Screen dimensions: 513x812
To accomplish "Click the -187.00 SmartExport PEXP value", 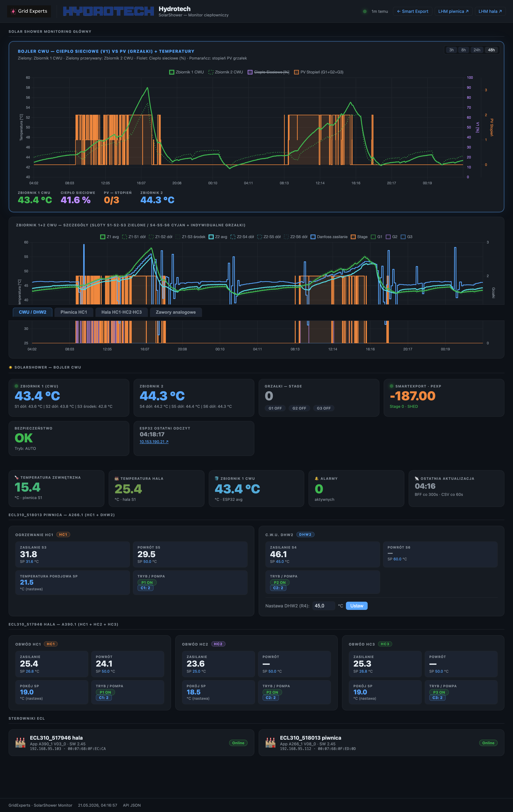I will [x=413, y=396].
